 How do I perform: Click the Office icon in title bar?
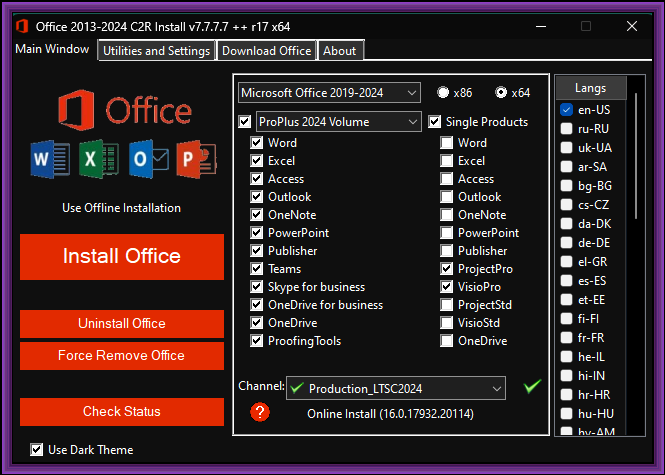(x=22, y=26)
